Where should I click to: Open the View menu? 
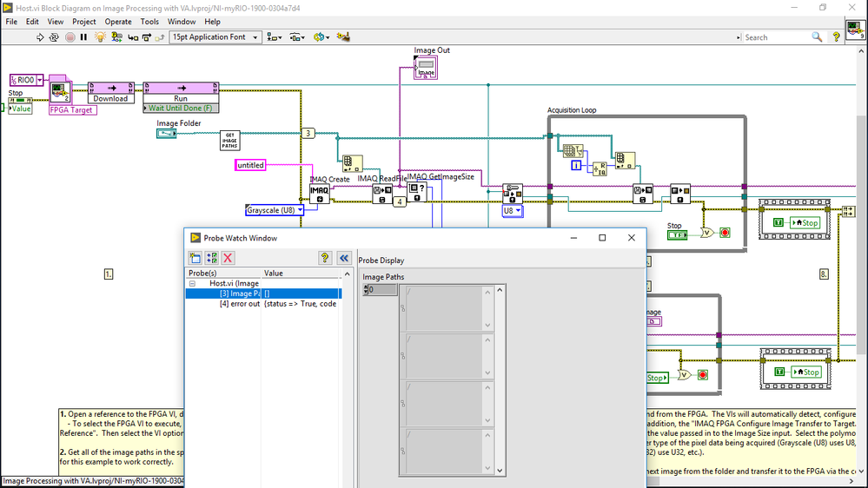pos(56,22)
